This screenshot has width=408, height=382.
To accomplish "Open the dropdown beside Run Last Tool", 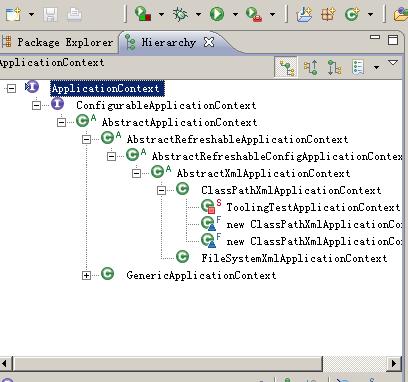I will click(x=161, y=14).
